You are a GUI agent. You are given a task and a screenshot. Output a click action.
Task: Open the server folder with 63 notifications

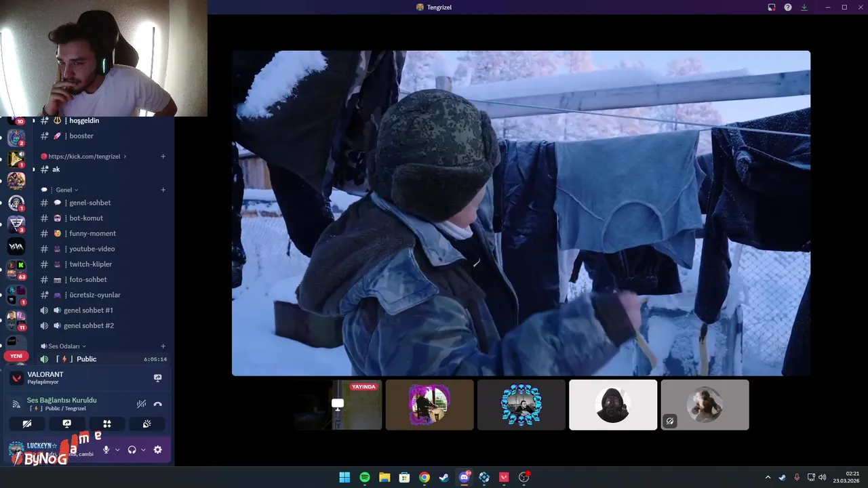point(16,269)
